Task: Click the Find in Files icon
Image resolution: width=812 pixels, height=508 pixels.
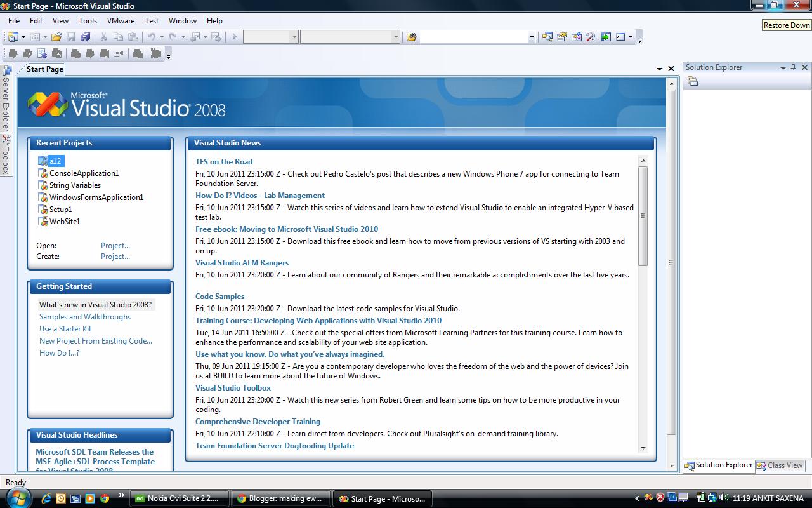Action: (x=412, y=37)
